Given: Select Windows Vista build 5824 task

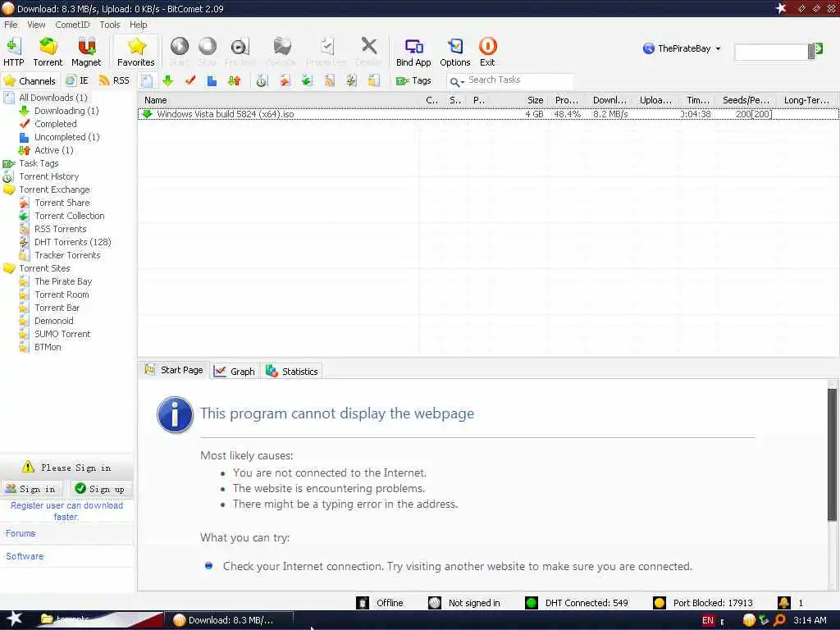Looking at the screenshot, I should coord(488,114).
